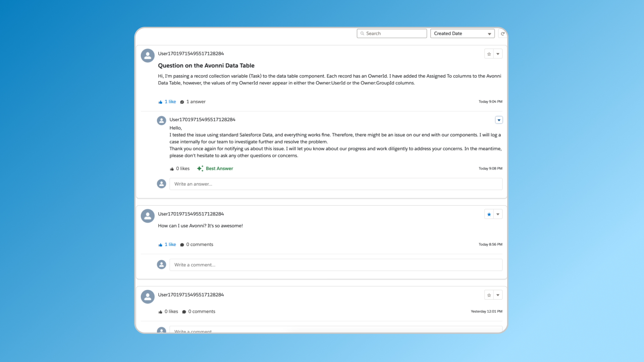Click the '1 answer' icon on first post
644x362 pixels.
[x=182, y=102]
